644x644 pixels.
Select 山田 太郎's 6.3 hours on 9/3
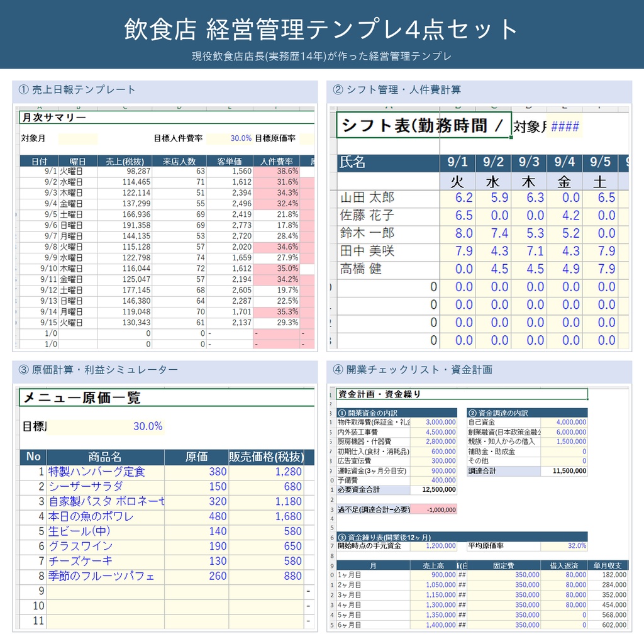point(529,197)
